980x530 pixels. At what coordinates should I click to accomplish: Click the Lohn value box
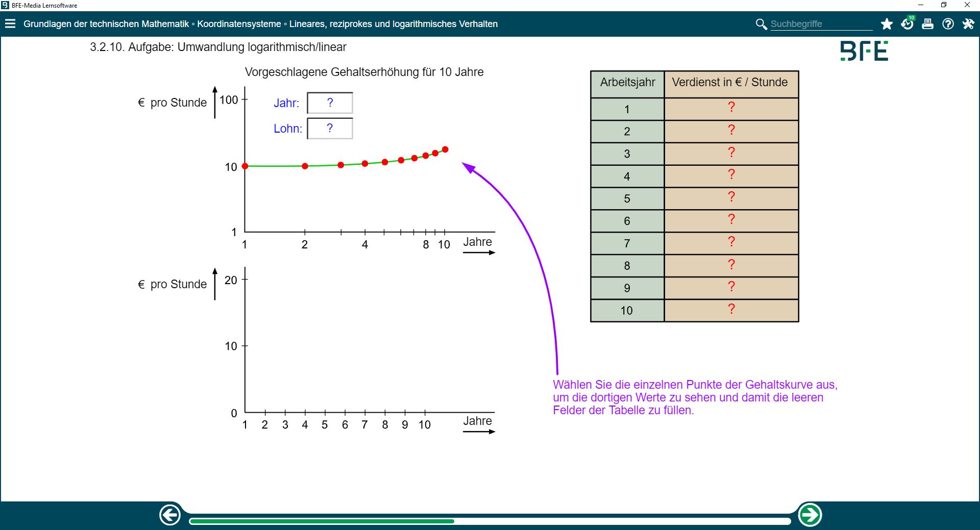click(x=330, y=129)
